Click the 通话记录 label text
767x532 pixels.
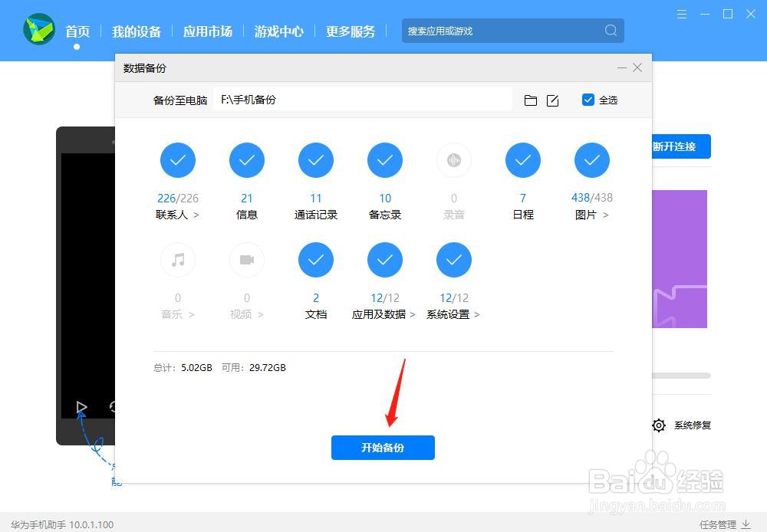[x=316, y=215]
